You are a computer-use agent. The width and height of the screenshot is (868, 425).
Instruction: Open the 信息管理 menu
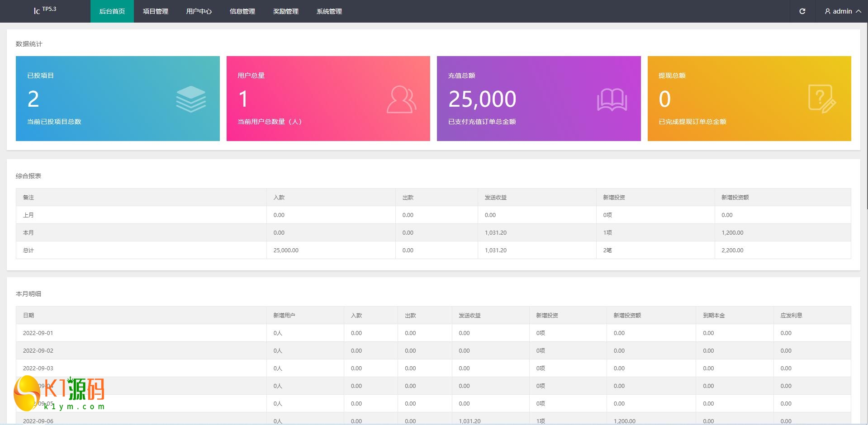(242, 11)
